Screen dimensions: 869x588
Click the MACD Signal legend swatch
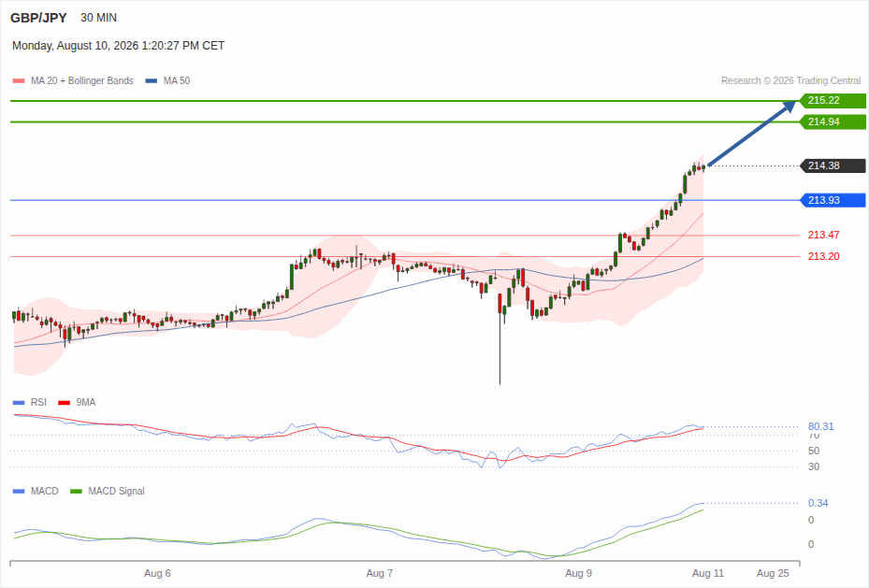click(x=76, y=491)
